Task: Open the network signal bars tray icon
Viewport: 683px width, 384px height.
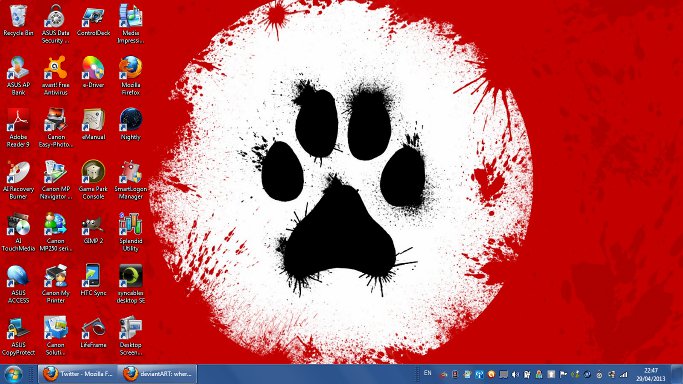Action: (624, 374)
